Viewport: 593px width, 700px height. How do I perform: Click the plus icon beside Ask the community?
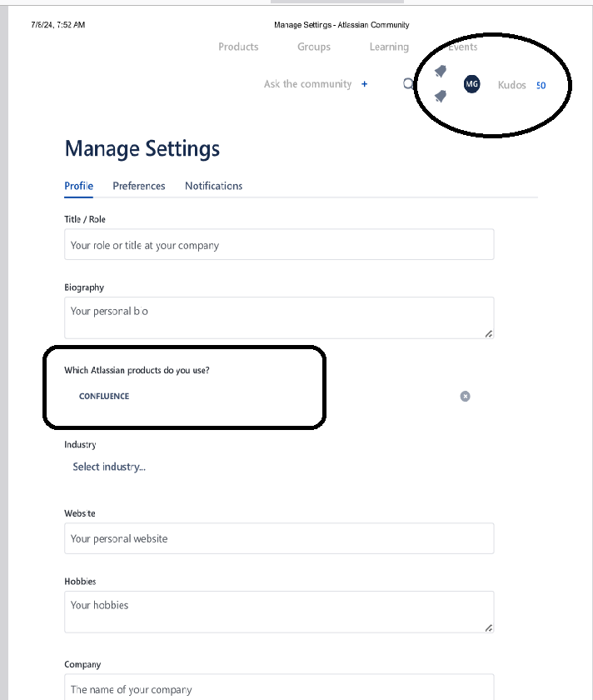point(365,84)
